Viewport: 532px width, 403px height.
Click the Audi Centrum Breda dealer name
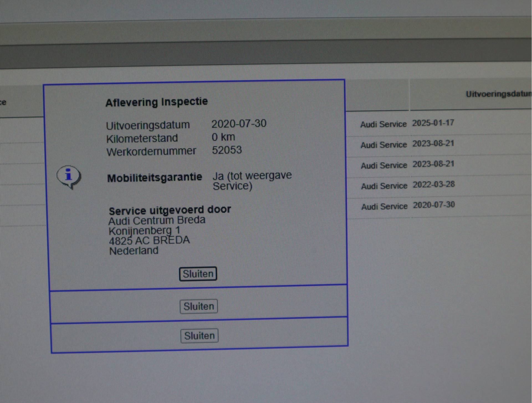click(x=157, y=220)
